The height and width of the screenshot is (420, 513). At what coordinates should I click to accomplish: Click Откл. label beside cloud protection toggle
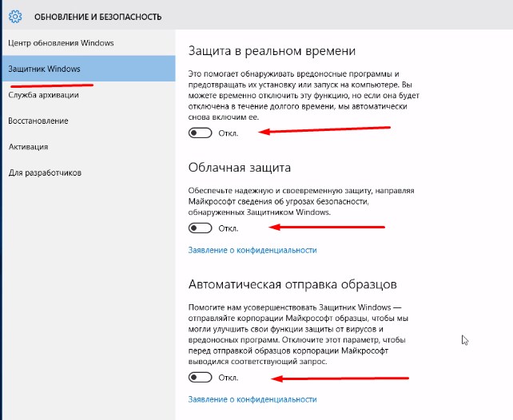[x=229, y=228]
